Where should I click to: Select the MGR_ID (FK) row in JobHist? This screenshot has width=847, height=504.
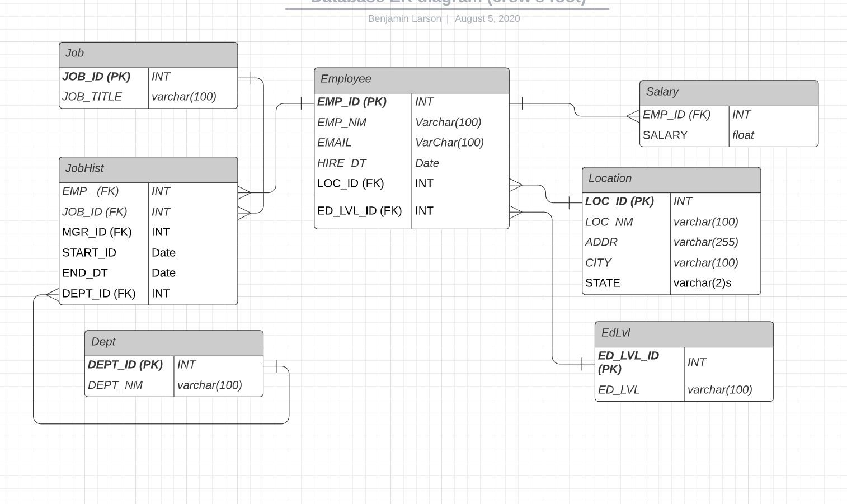click(x=103, y=232)
